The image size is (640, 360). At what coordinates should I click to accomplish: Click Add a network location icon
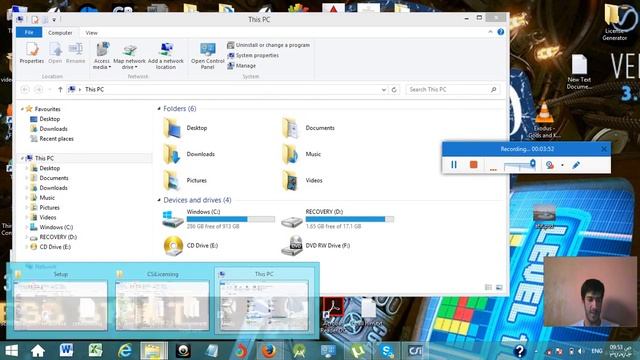(166, 56)
